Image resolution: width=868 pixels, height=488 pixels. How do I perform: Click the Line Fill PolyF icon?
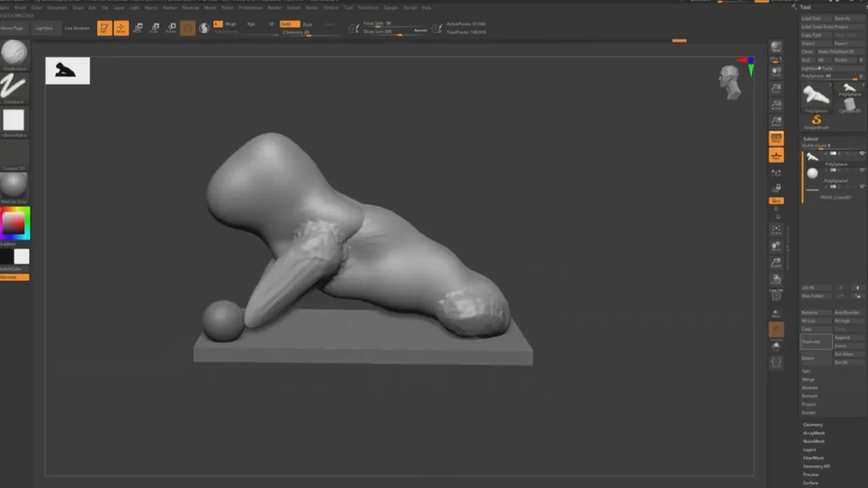point(776,293)
